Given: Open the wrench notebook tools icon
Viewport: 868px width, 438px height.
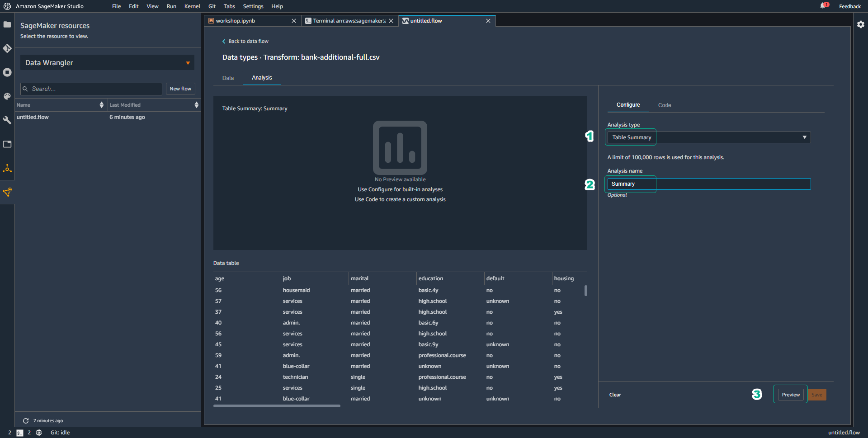Looking at the screenshot, I should (7, 120).
